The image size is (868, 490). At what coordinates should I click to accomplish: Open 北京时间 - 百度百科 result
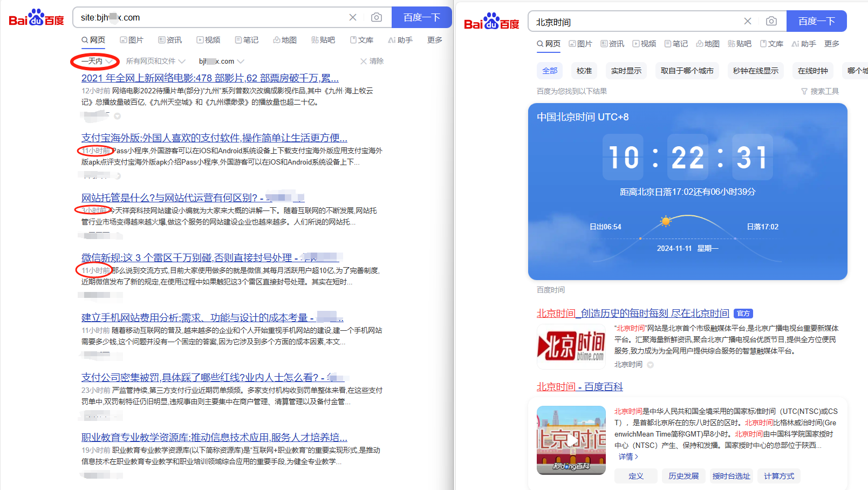[580, 386]
